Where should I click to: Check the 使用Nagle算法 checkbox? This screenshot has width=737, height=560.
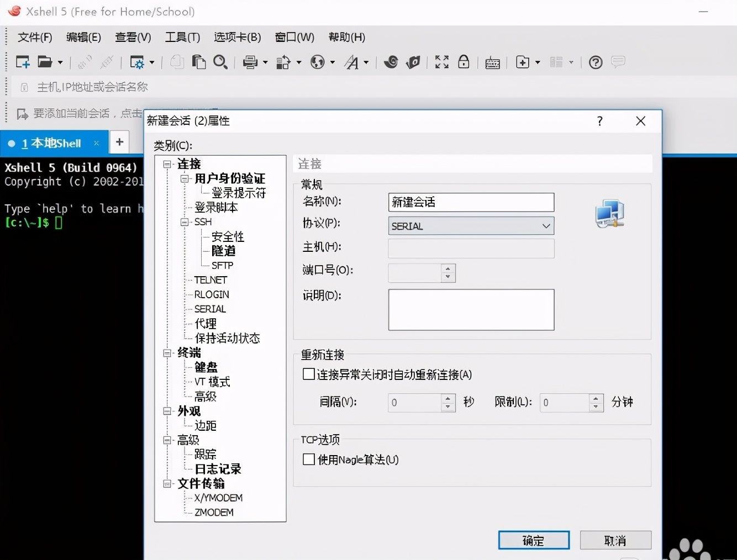309,459
